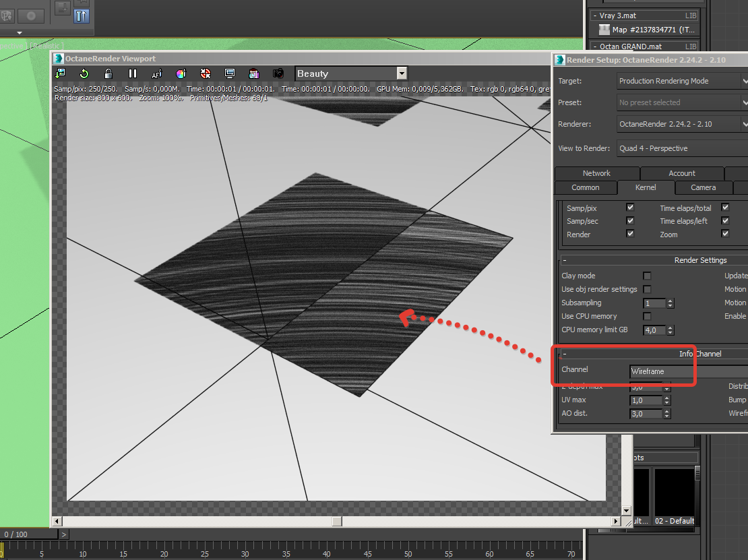The height and width of the screenshot is (560, 748).
Task: Open the Target Production Rendering Mode dropdown
Action: [x=682, y=81]
